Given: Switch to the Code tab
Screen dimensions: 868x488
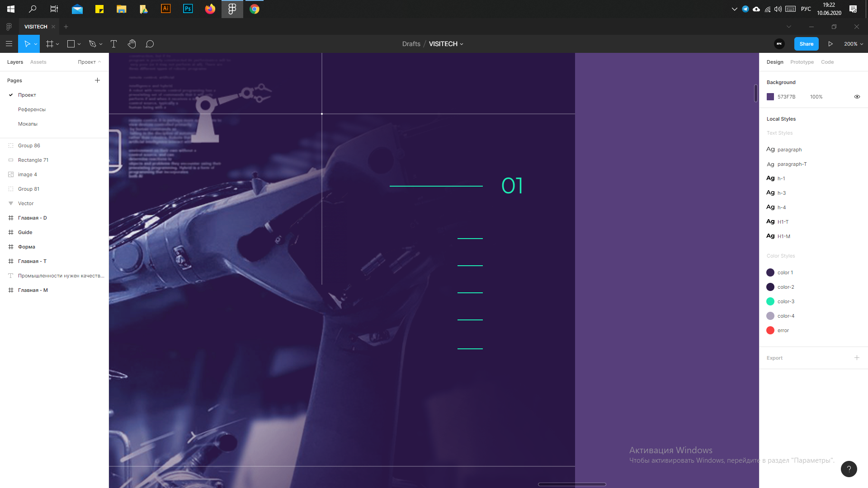Looking at the screenshot, I should 827,62.
